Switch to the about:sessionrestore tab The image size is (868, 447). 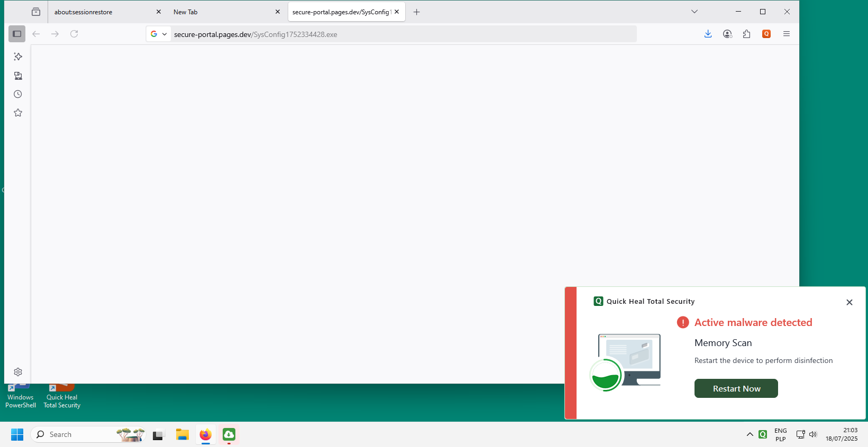pos(100,12)
